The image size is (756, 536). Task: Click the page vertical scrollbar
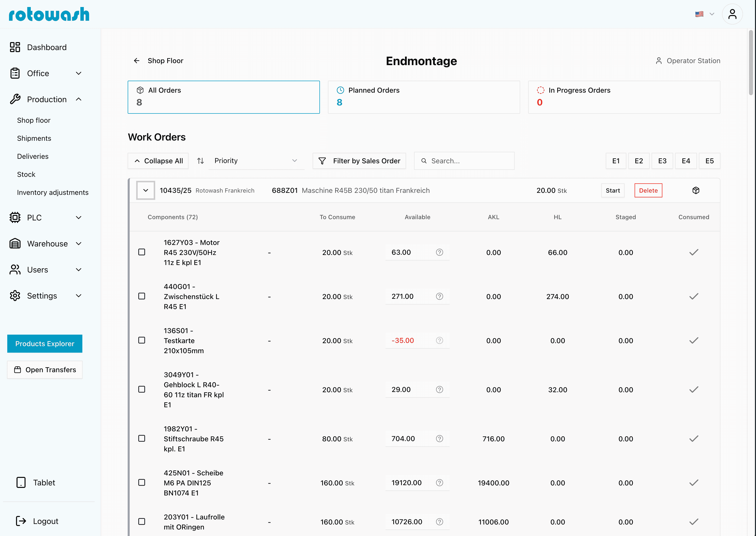coord(751,63)
